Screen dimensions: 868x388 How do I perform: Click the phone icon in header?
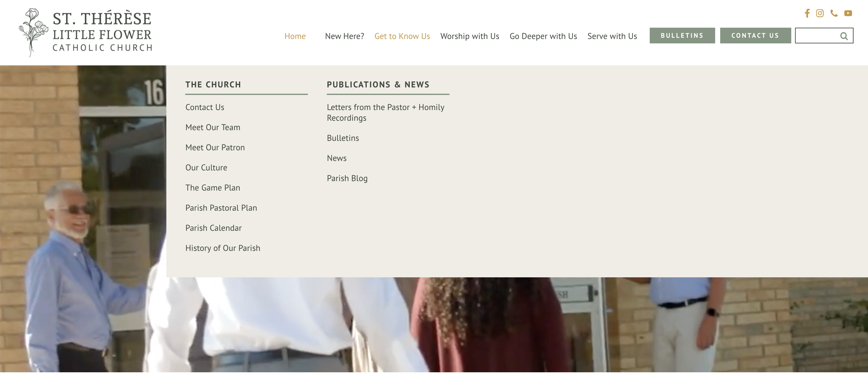coord(834,13)
